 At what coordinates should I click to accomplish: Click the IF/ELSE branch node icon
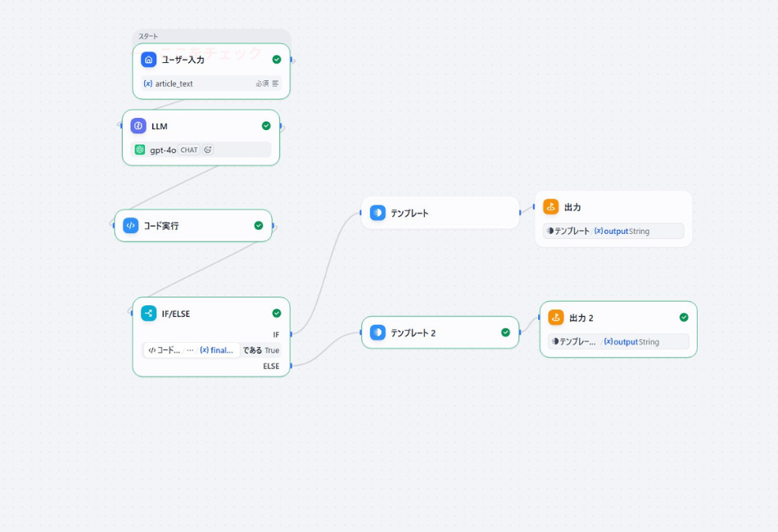point(148,313)
